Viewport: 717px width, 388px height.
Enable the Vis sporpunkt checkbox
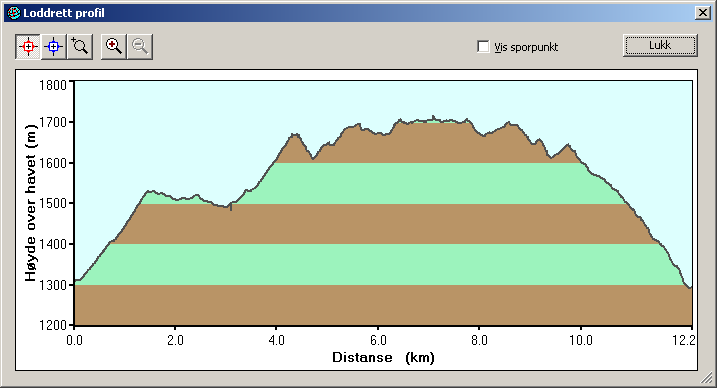(x=483, y=47)
